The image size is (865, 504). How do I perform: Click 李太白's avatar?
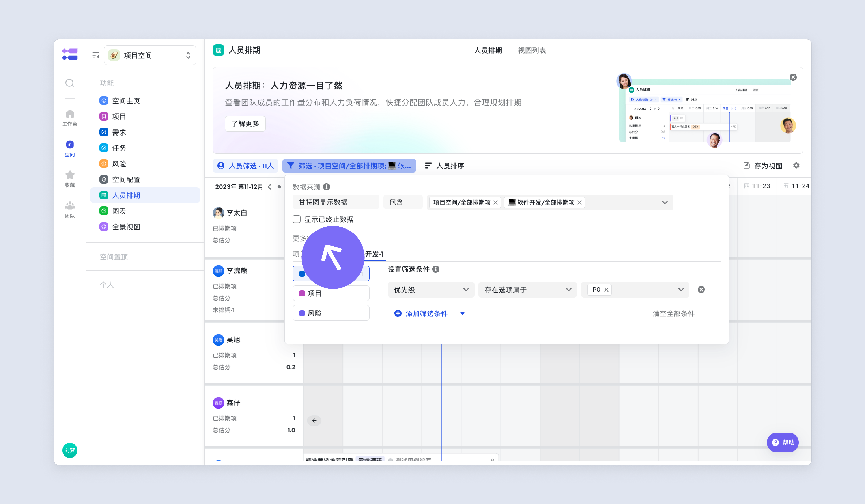coord(218,213)
